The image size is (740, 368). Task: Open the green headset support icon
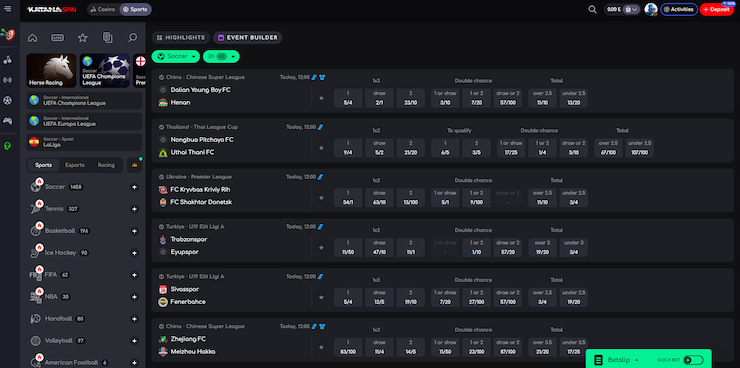point(8,146)
